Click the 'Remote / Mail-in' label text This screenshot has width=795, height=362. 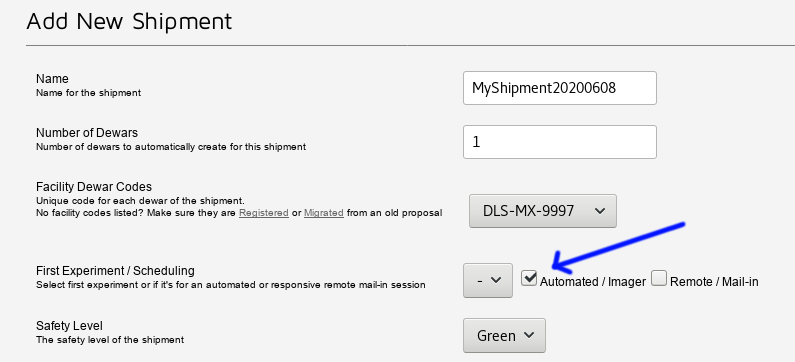(x=714, y=282)
